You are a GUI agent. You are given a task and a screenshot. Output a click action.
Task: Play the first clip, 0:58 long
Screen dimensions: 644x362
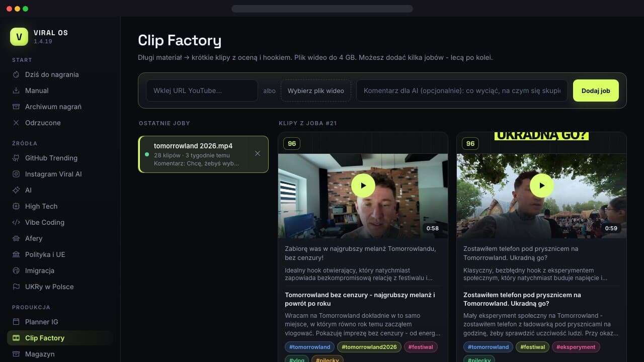point(363,186)
